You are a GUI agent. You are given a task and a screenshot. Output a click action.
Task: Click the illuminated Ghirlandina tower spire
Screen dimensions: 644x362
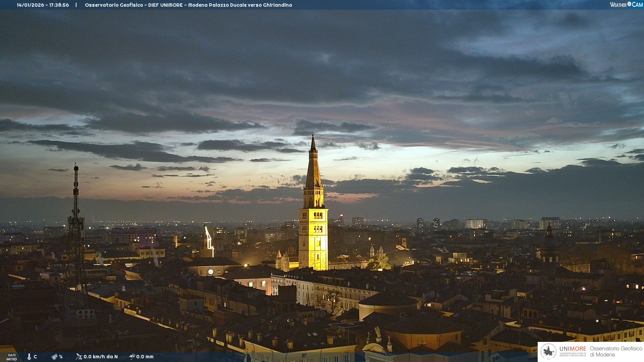[x=313, y=168]
